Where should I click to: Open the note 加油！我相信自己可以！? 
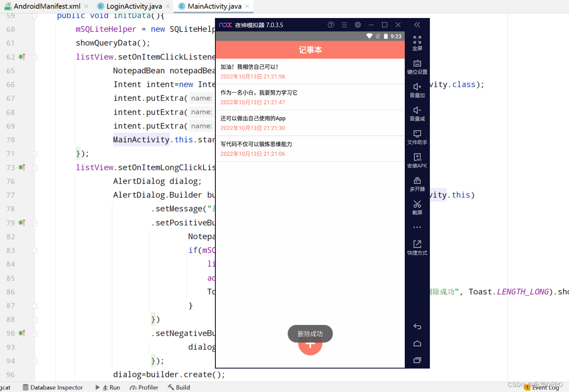pos(310,71)
